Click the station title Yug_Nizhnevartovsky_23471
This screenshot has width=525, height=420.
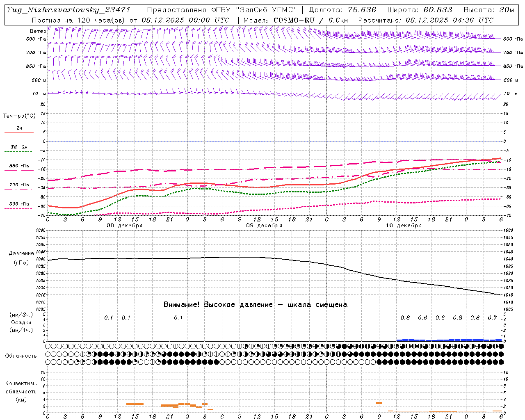point(68,10)
